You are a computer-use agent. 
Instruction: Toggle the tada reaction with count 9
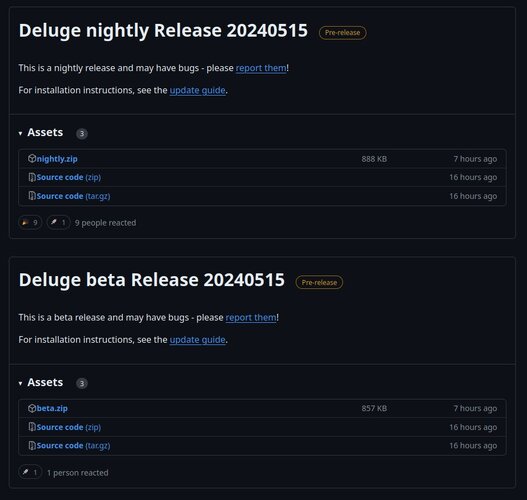(x=30, y=222)
